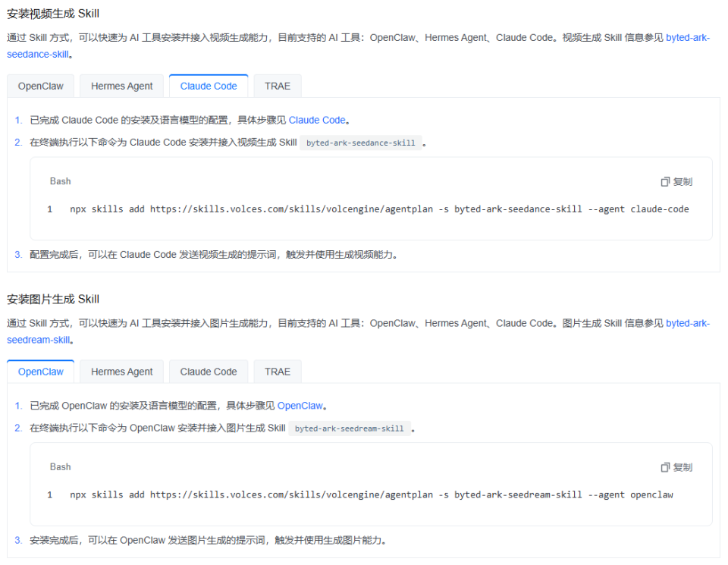728x565 pixels.
Task: Click the npx command ending with claude-code
Action: [x=379, y=209]
